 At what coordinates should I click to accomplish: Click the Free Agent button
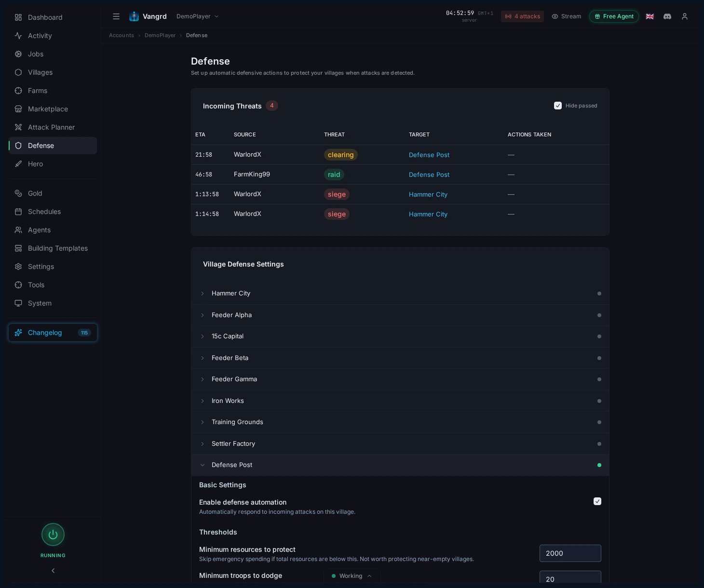pos(614,16)
